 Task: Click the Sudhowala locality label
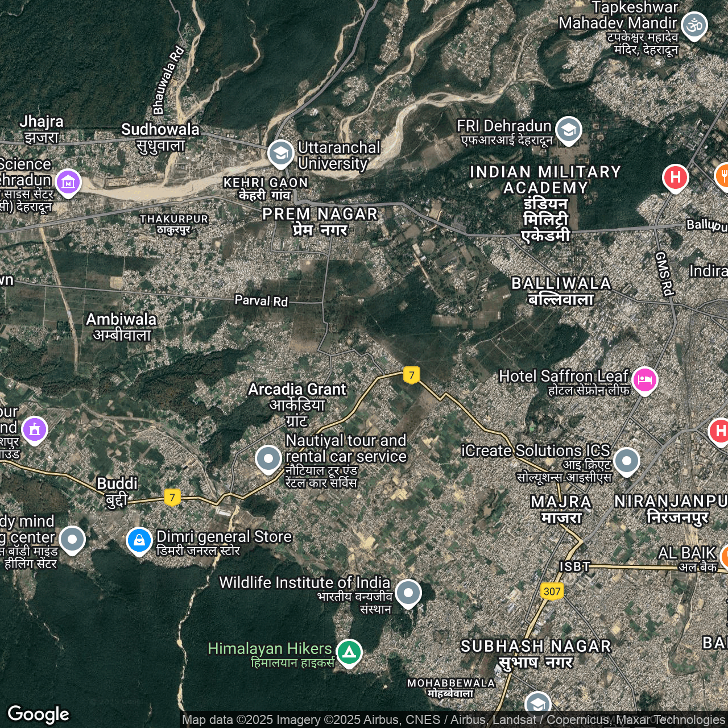[x=160, y=137]
